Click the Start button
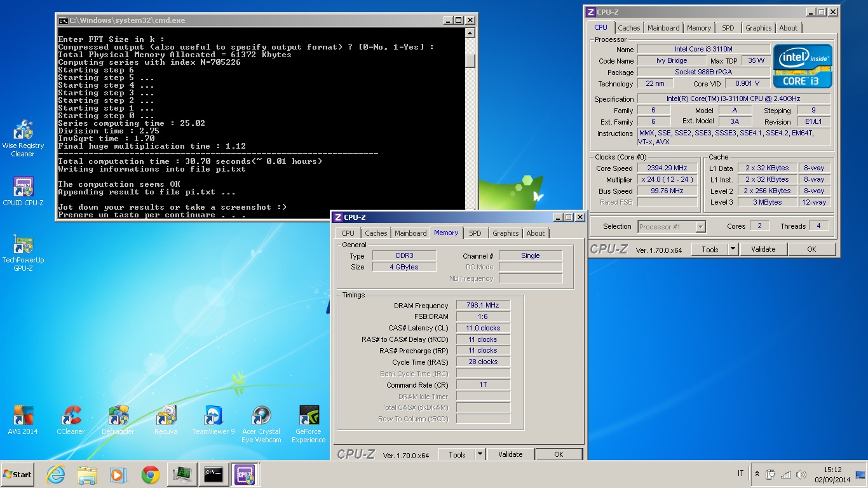 (x=17, y=475)
